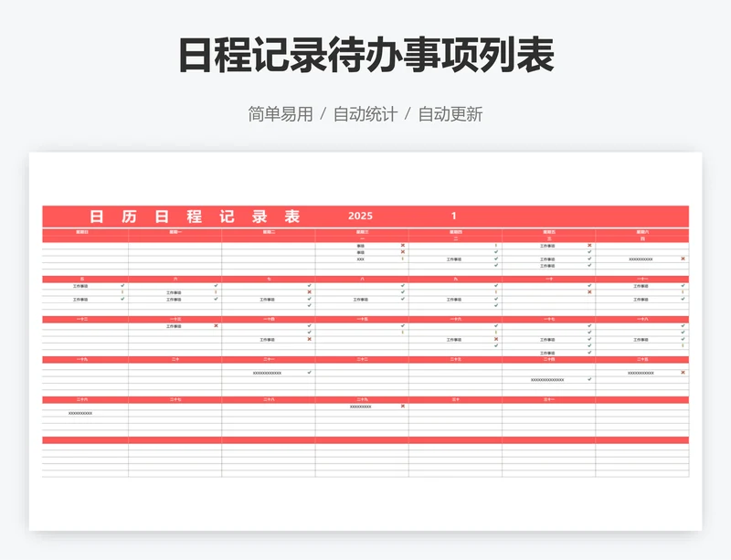731x560 pixels.
Task: Toggle the red X status under day 一十
Action: (x=590, y=292)
